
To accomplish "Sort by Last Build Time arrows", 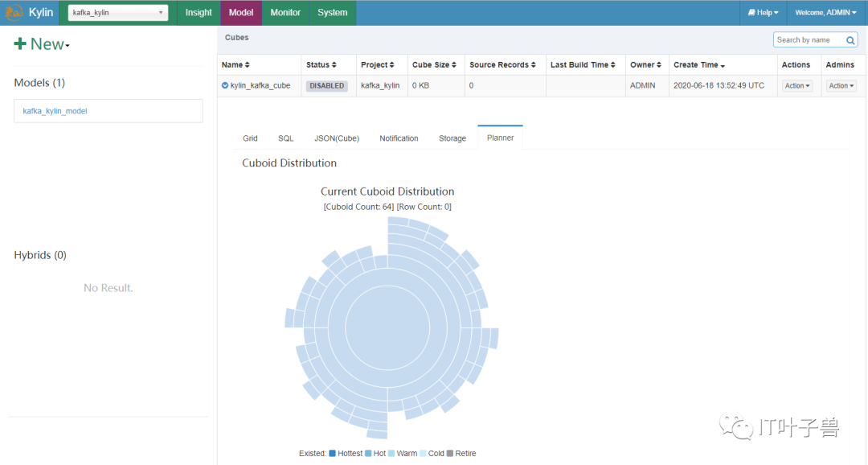I will click(x=612, y=65).
